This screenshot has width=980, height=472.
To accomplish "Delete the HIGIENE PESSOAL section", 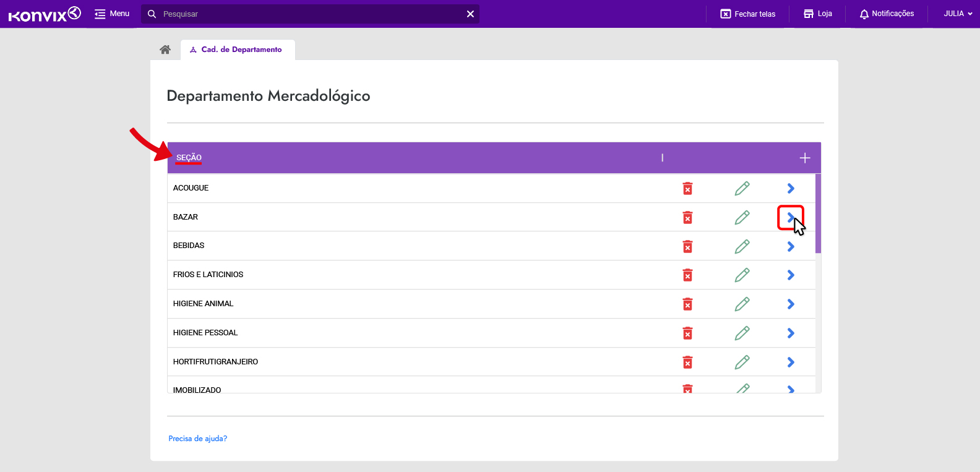I will pos(687,333).
